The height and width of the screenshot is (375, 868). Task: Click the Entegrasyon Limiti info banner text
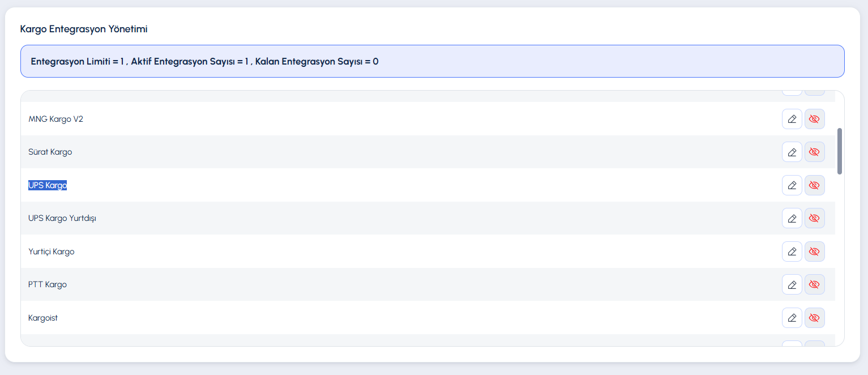(x=204, y=61)
